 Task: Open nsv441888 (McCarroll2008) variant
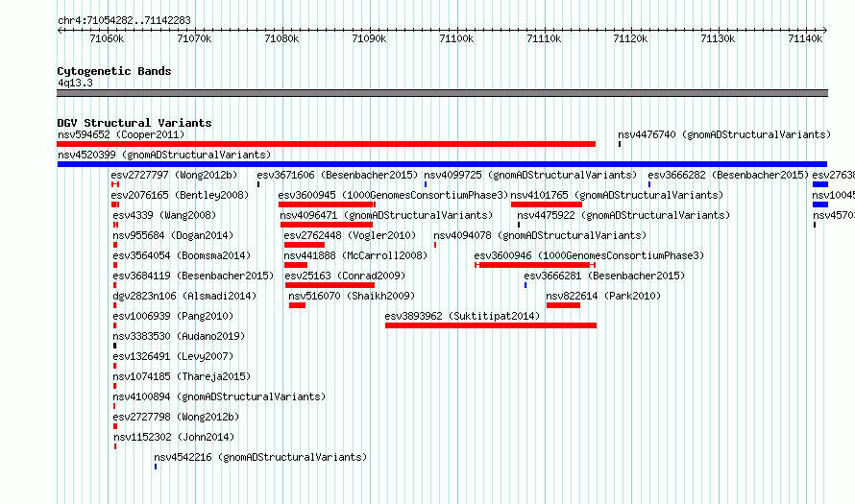[x=356, y=255]
